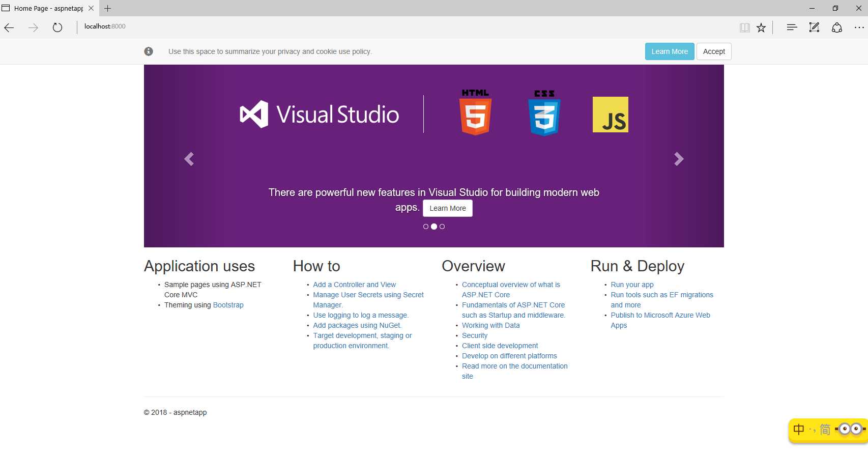The height and width of the screenshot is (452, 868).
Task: Click the carousel caption about Visual Studio features
Action: (433, 200)
